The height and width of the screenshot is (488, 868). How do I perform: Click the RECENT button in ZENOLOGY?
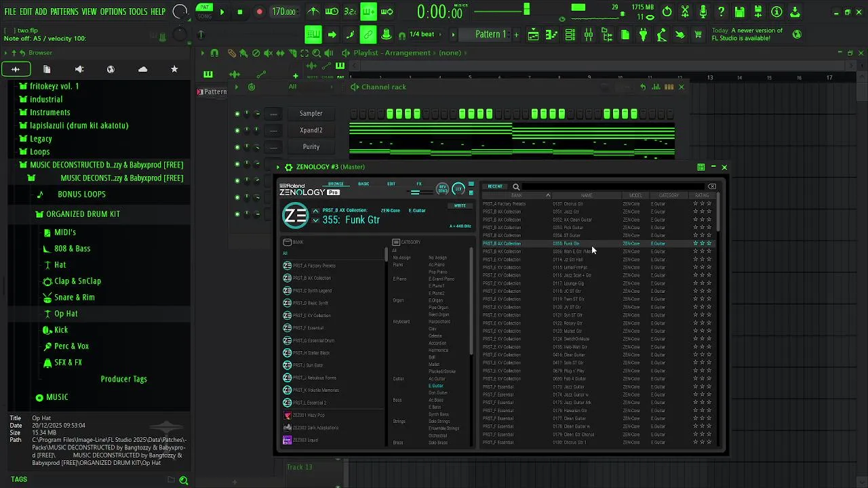496,186
